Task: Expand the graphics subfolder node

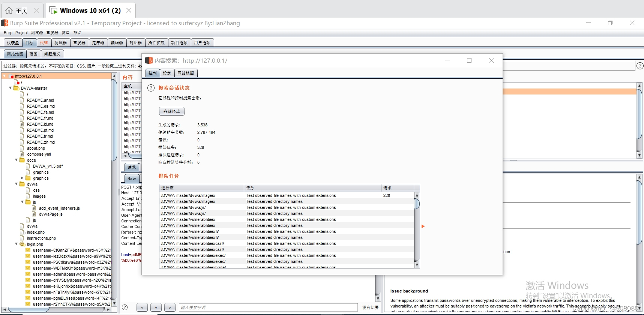Action: point(22,178)
